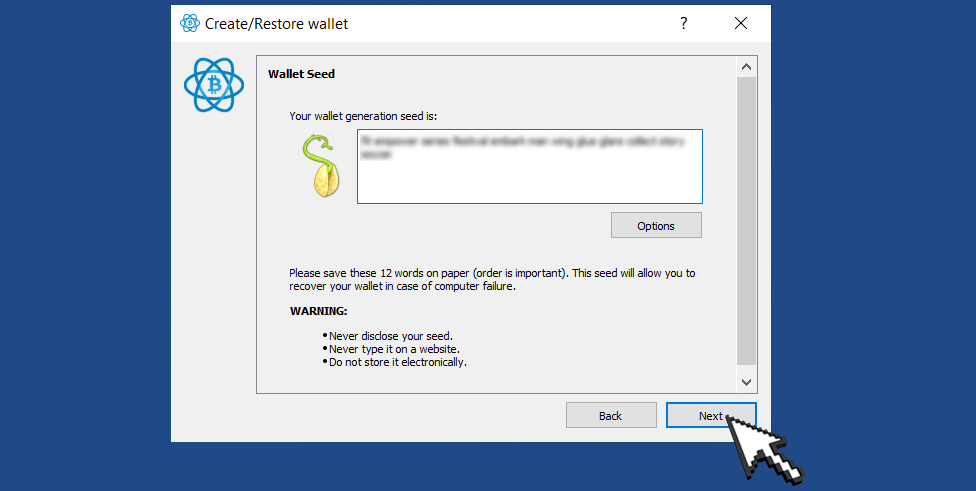Image resolution: width=976 pixels, height=491 pixels.
Task: Click "Do not store it electronically" bullet
Action: (397, 362)
